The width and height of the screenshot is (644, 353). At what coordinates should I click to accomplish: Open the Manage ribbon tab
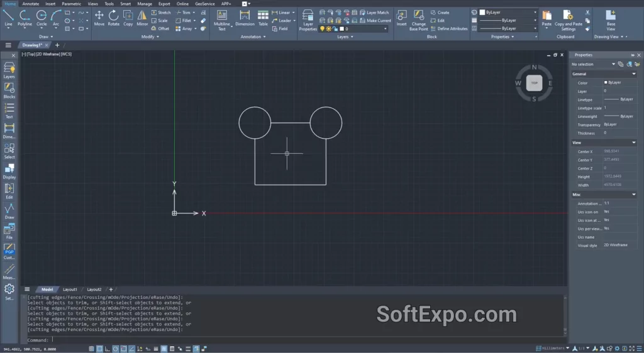coord(145,4)
